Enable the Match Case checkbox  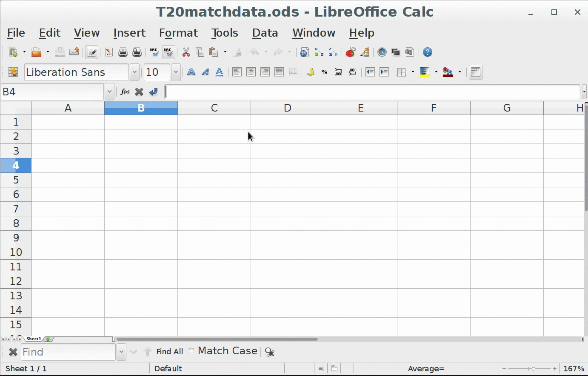[x=191, y=351]
